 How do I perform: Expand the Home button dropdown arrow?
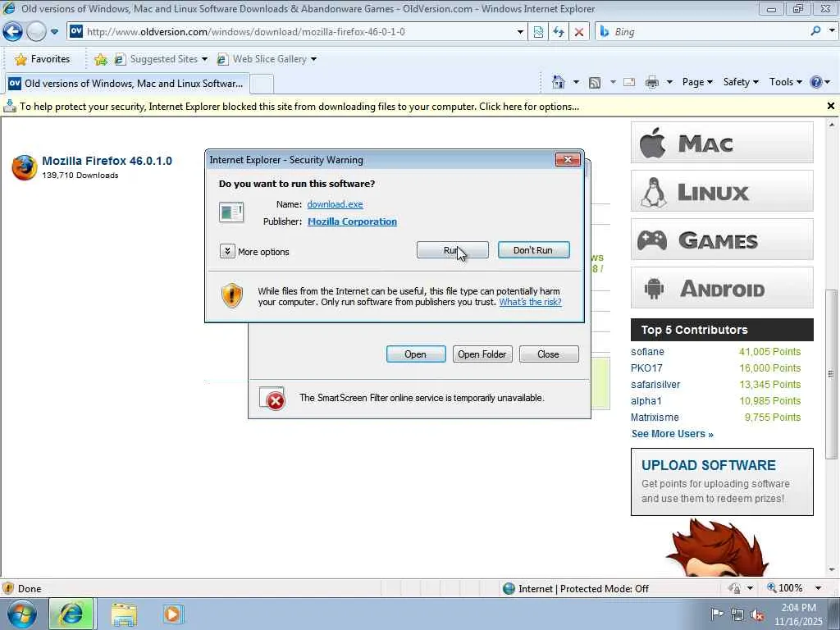(x=576, y=82)
